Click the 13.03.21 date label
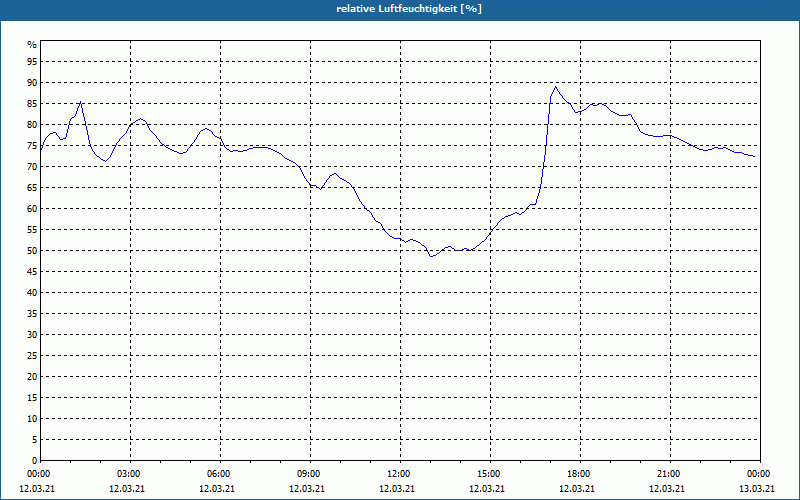The image size is (800, 500). tap(757, 489)
